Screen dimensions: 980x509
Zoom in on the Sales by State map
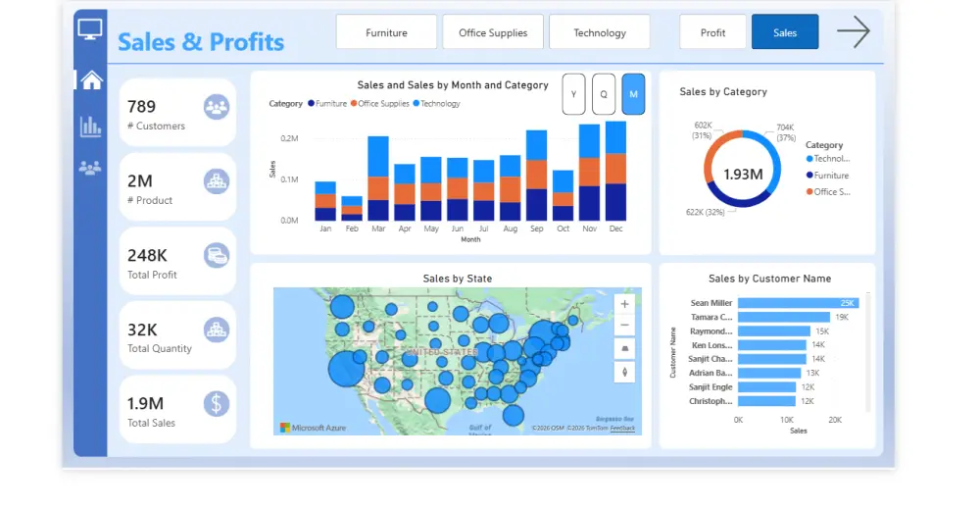(624, 304)
